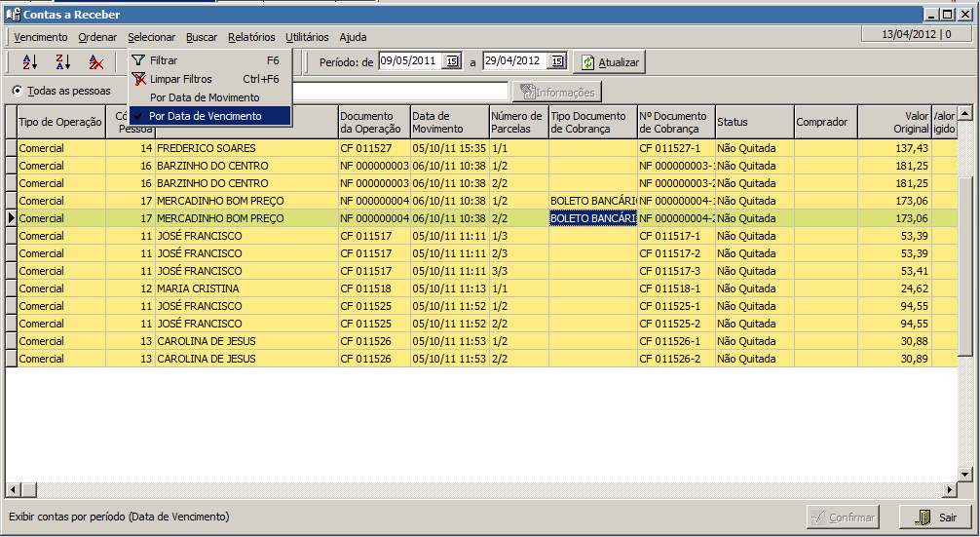Image resolution: width=980 pixels, height=537 pixels.
Task: Click value 30,89
Action: pyautogui.click(x=894, y=359)
